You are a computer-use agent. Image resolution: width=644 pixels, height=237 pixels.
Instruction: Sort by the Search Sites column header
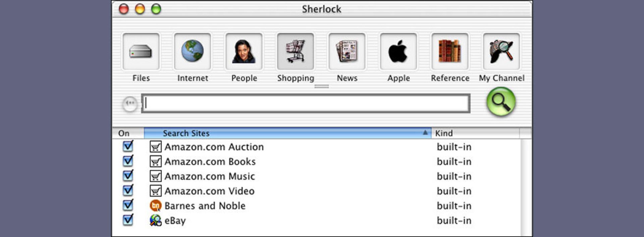tap(287, 133)
